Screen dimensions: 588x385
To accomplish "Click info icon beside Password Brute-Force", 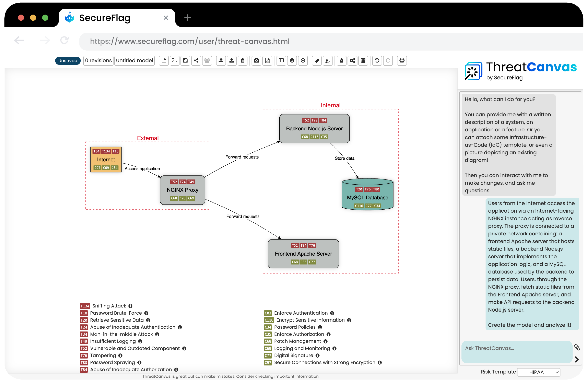I will (x=146, y=313).
